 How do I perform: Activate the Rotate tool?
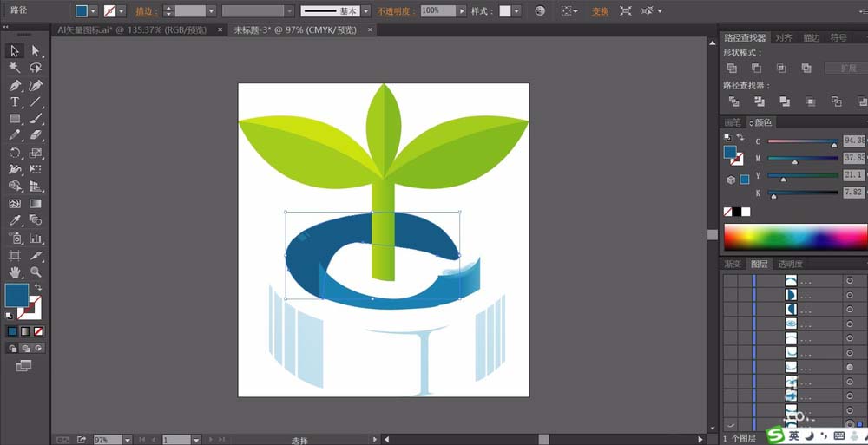15,153
